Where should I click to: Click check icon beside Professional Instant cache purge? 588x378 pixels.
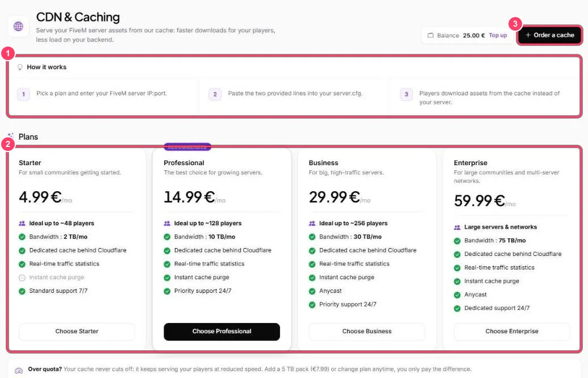click(x=167, y=278)
